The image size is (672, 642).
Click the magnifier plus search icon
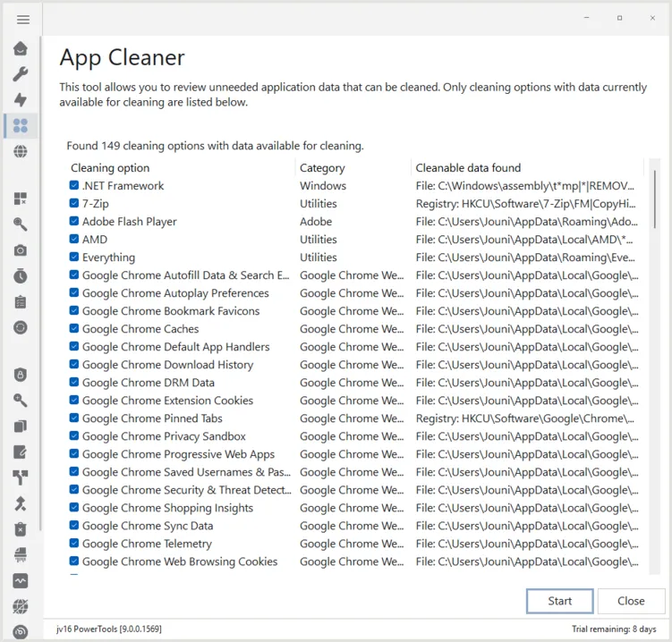(21, 401)
